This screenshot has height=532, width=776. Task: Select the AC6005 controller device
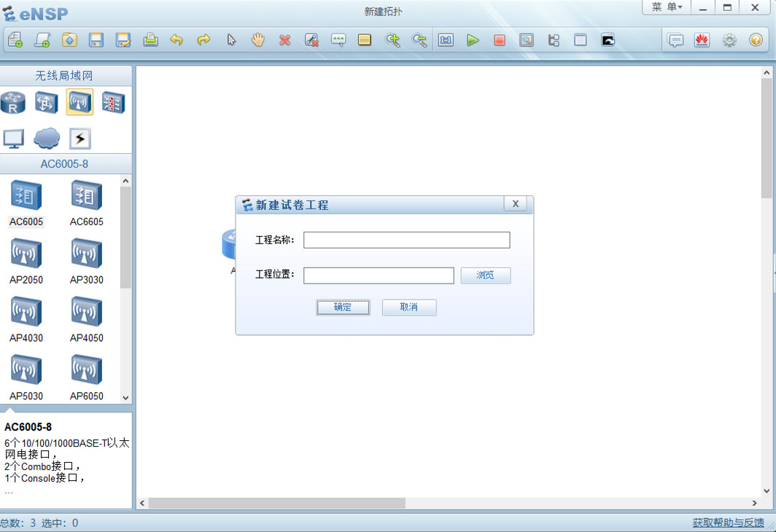(26, 195)
